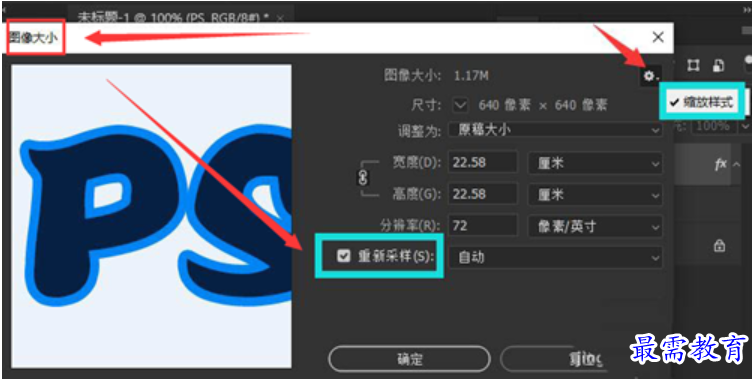Click the document lock icon in the right panel
The width and height of the screenshot is (754, 380).
[718, 66]
